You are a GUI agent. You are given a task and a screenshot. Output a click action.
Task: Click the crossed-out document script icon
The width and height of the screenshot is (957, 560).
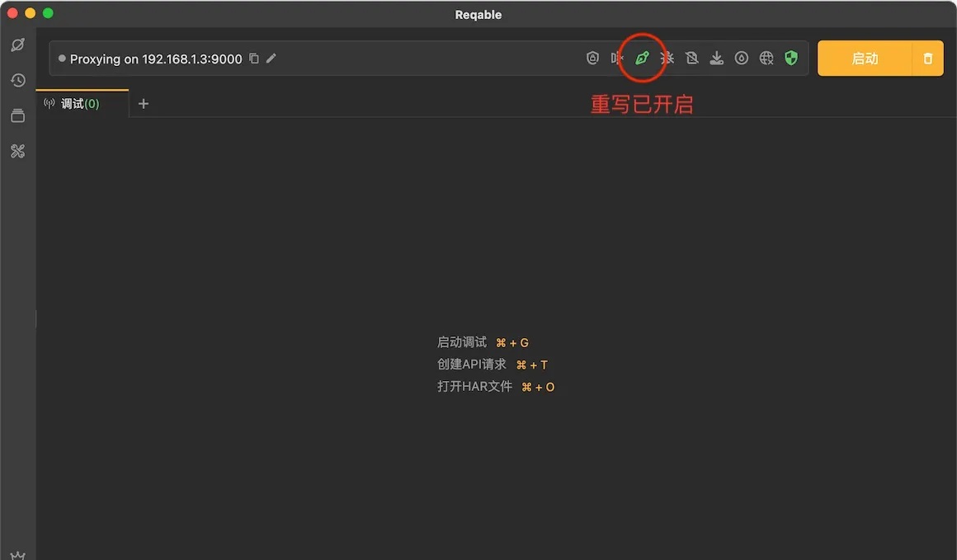[x=691, y=58]
